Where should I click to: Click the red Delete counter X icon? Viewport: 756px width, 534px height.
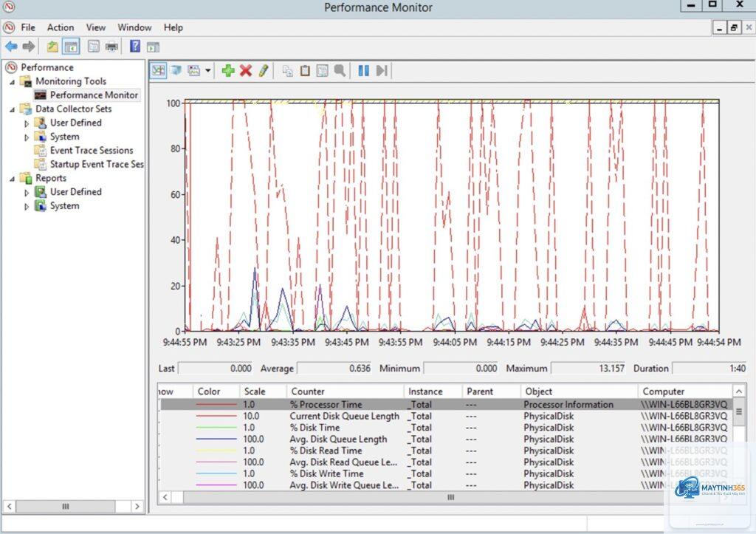click(246, 71)
